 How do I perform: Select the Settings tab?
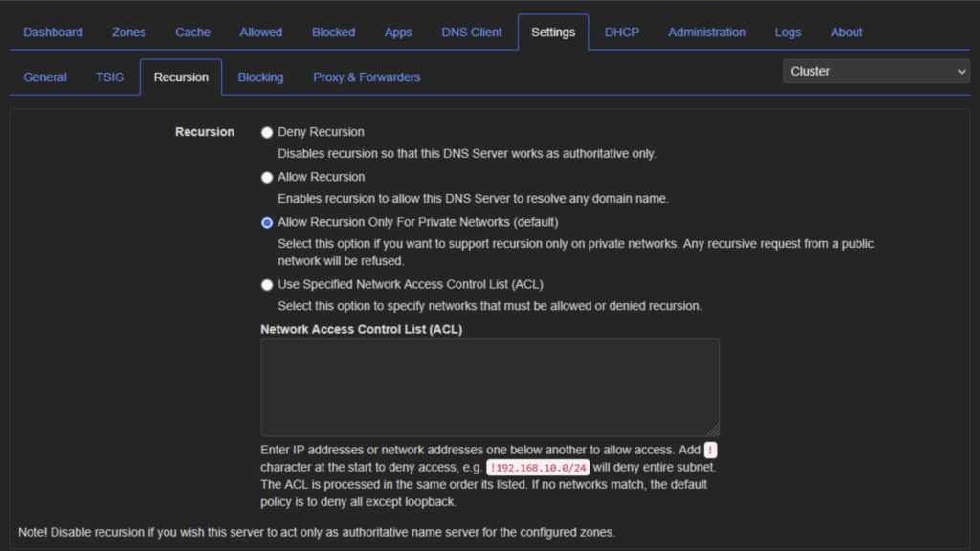click(553, 32)
